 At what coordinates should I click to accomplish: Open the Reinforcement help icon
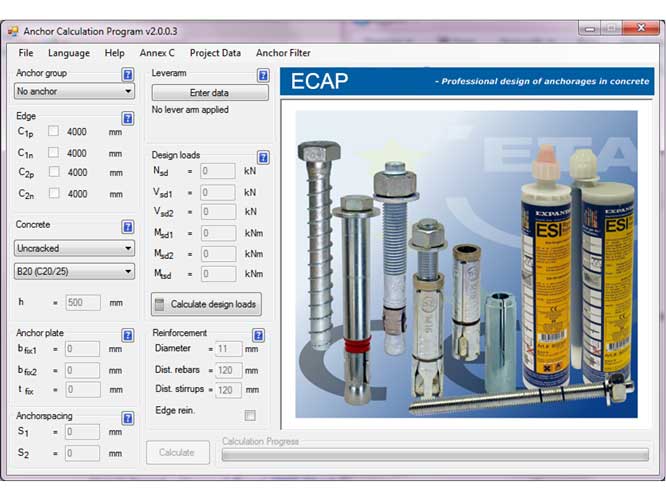(258, 335)
